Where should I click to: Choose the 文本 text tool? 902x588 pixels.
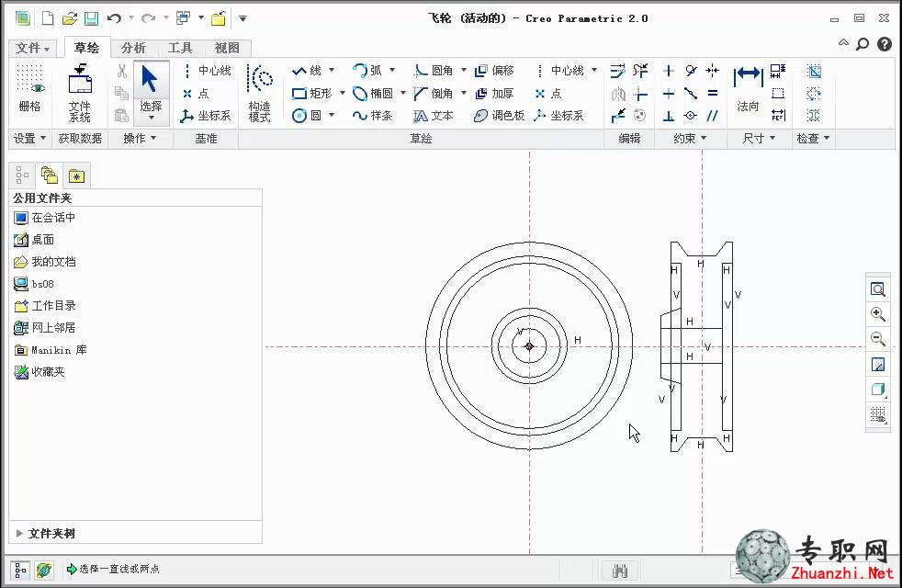pos(434,116)
